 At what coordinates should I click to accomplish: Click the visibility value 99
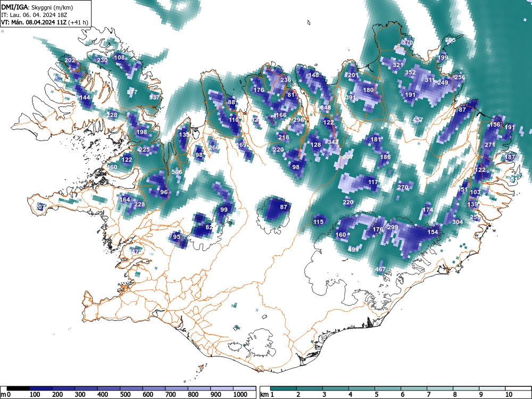[223, 210]
